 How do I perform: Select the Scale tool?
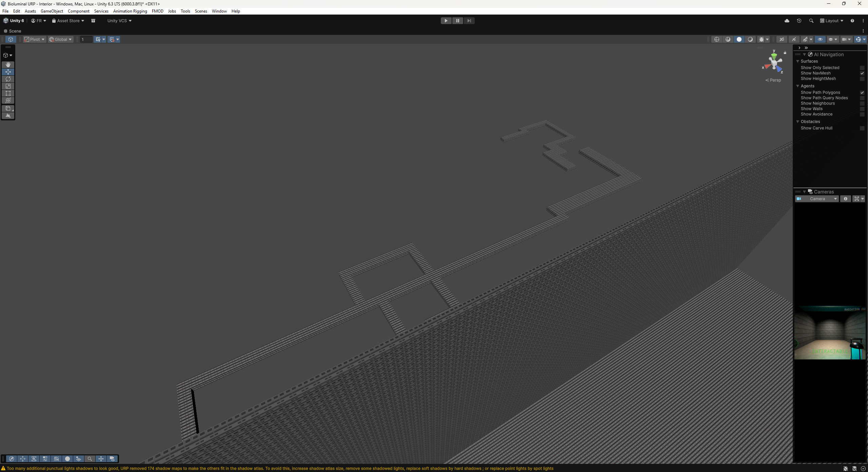pos(8,86)
